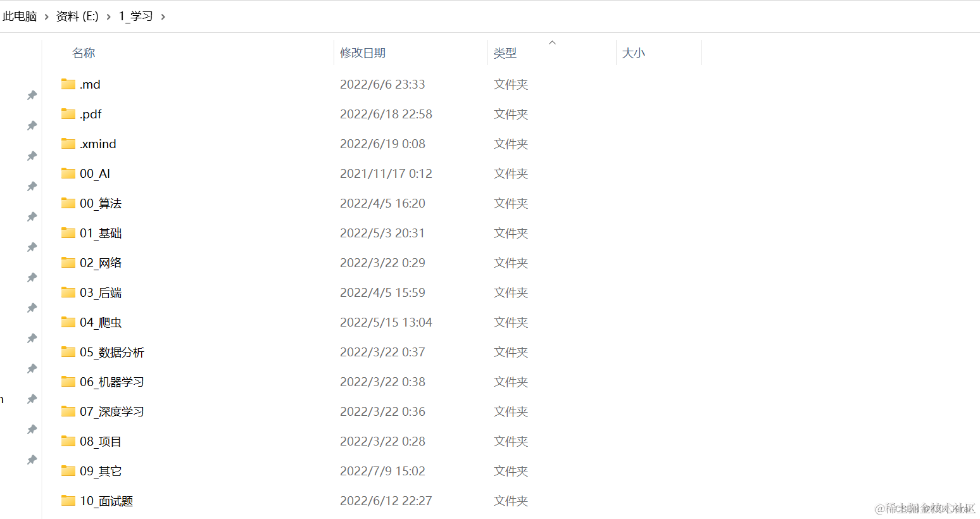Screen dimensions: 980x519
Task: Select the 00_算法 folder icon
Action: coord(68,203)
